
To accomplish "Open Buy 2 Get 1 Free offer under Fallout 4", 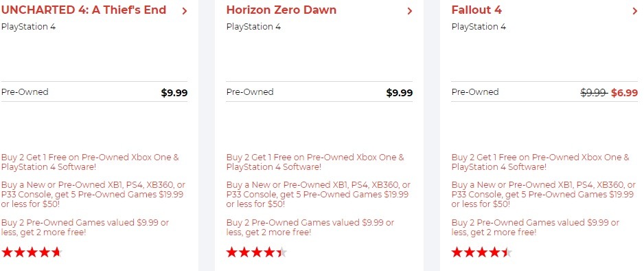I will 540,162.
